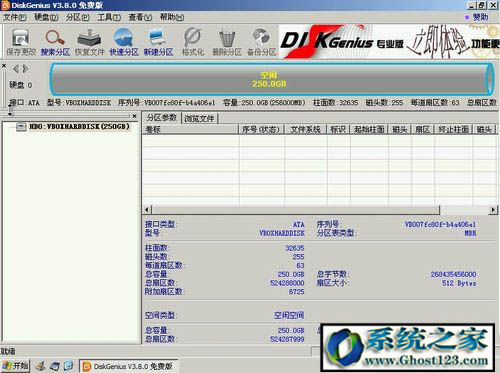Open the 开始 Start button
Viewport: 500px width, 373px height.
click(15, 366)
